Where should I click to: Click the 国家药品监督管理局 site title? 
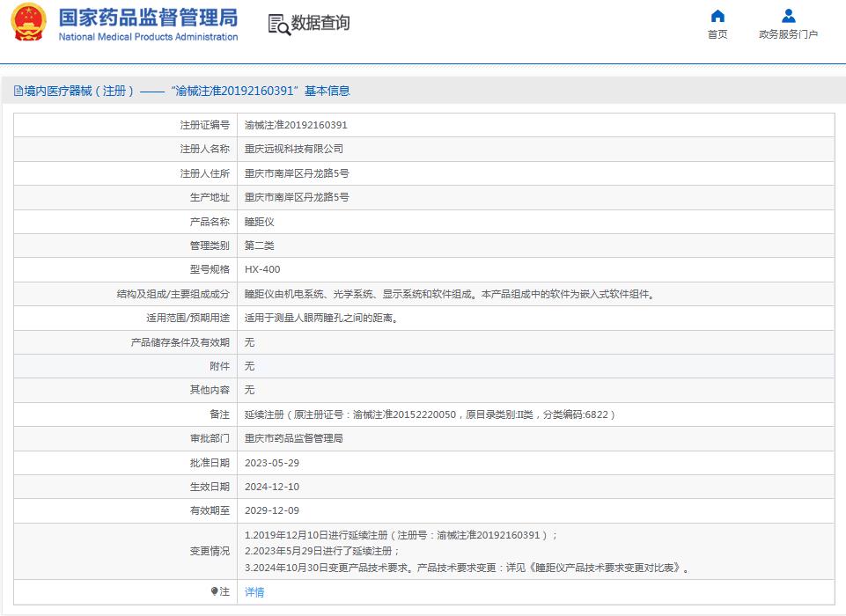pyautogui.click(x=148, y=18)
